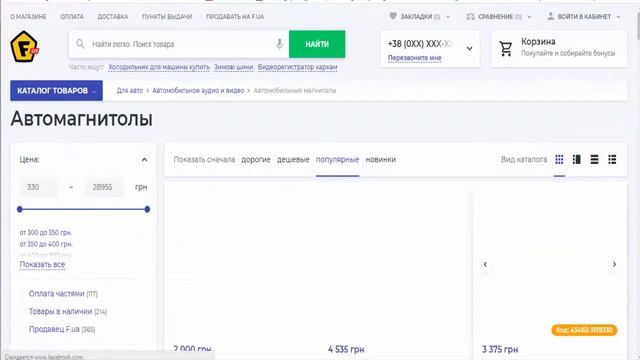
Task: Switch to plain list catalog view
Action: [594, 160]
